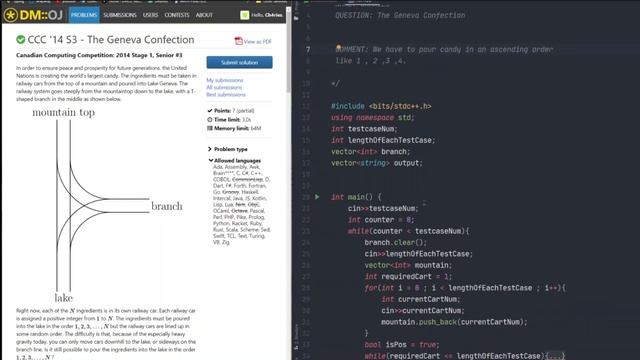Click 'vector<string> output;' declaration
640x360 pixels.
click(376, 163)
